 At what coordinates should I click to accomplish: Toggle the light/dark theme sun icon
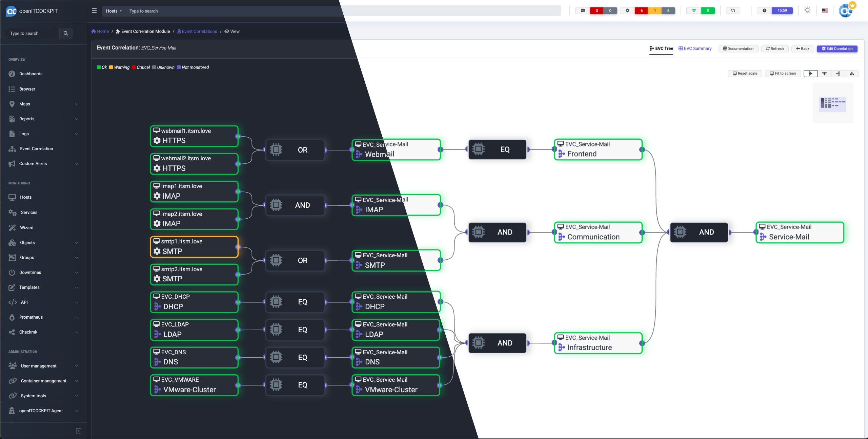(807, 10)
